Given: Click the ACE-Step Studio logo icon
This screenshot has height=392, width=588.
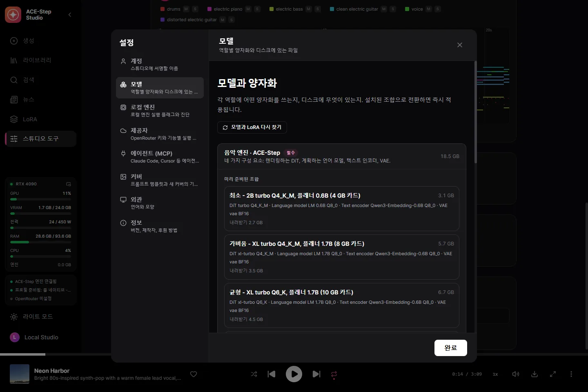Looking at the screenshot, I should (13, 15).
